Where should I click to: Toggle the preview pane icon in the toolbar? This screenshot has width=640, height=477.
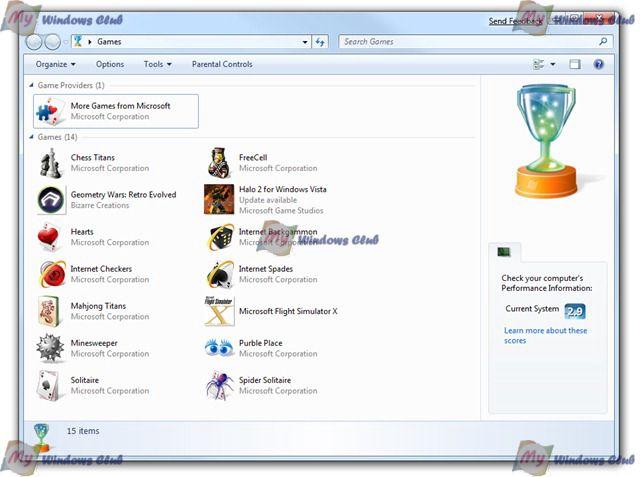pos(575,64)
